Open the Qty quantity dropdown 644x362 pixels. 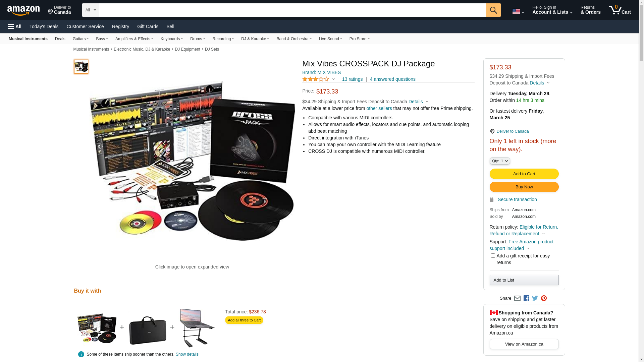click(500, 161)
